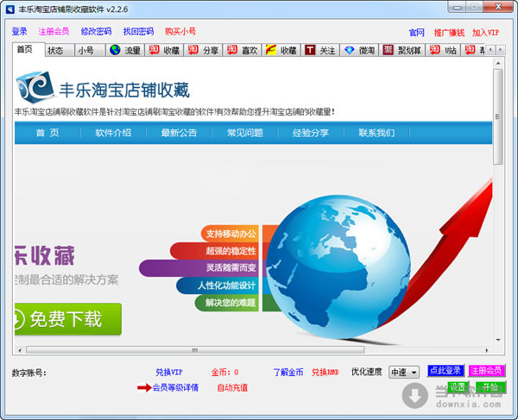Click the 兑换VIP link
Viewport: 518px width, 420px height.
coord(169,373)
